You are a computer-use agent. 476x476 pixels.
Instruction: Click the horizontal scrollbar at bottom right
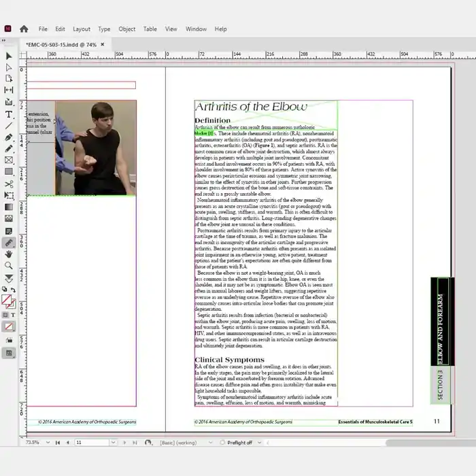pyautogui.click(x=430, y=443)
